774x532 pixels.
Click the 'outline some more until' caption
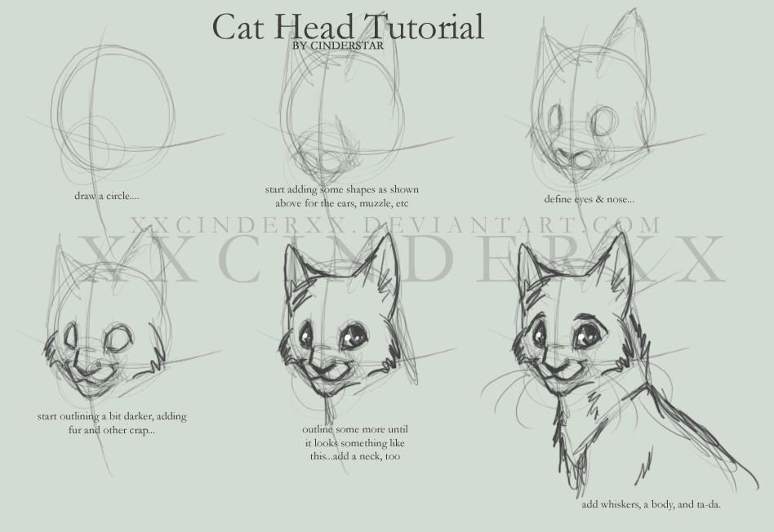tap(355, 443)
